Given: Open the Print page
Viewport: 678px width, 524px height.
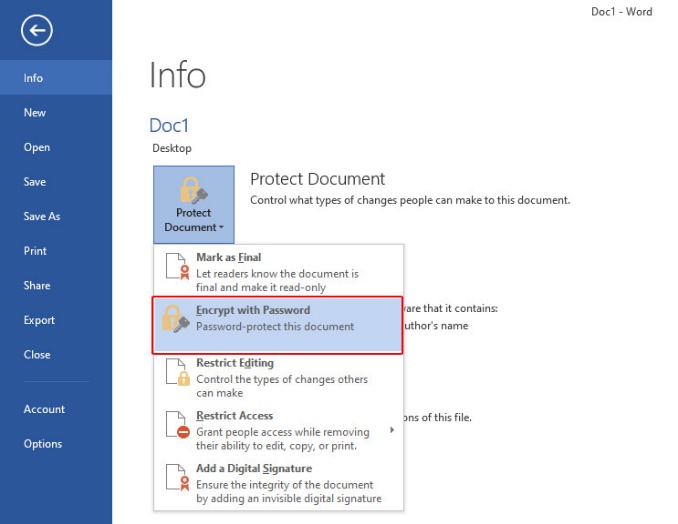Looking at the screenshot, I should click(x=56, y=251).
